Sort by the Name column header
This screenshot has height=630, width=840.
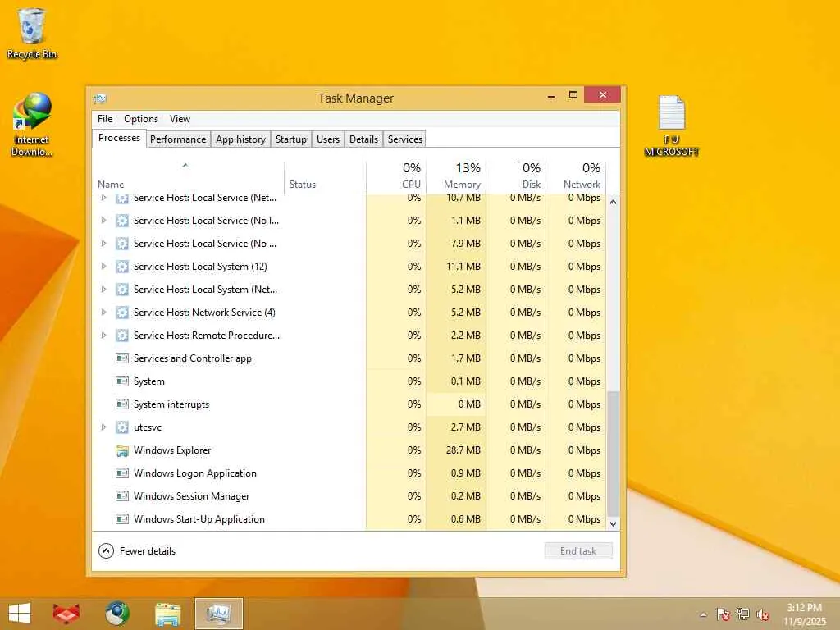188,177
